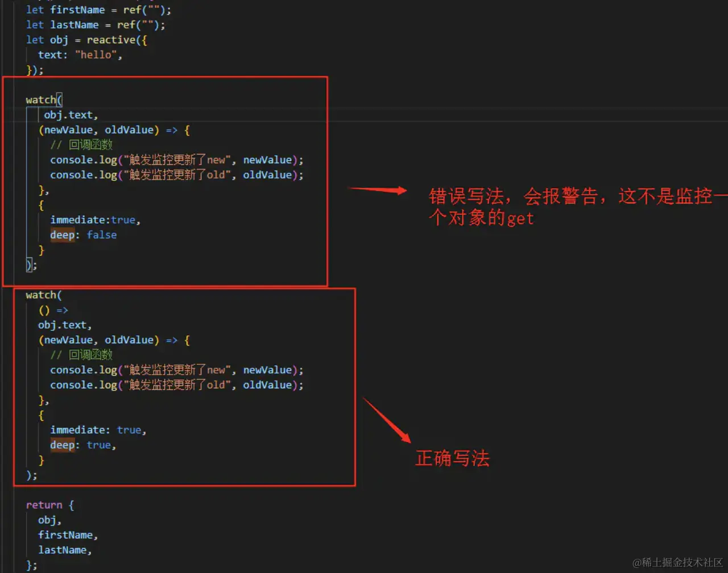Image resolution: width=728 pixels, height=573 pixels.
Task: Click "lastName," inside the return block
Action: coord(65,550)
